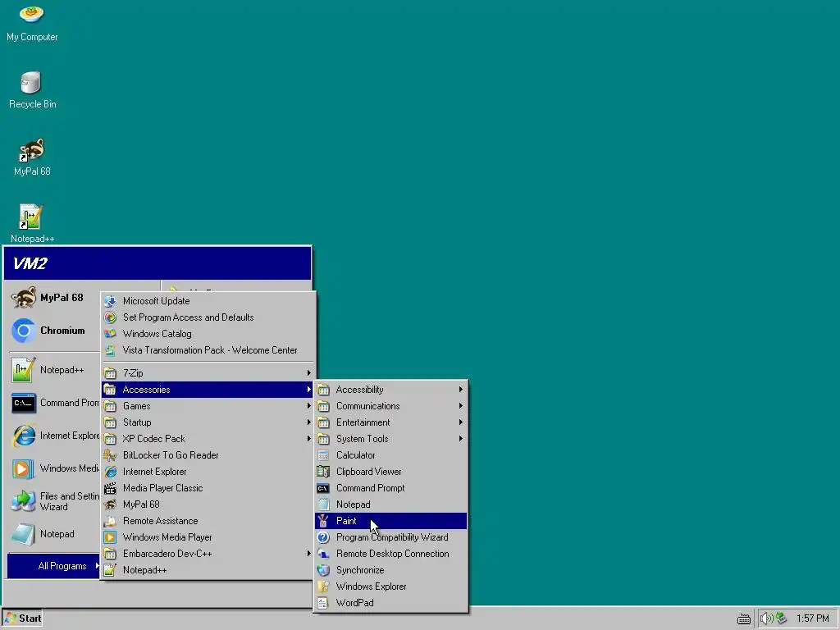The height and width of the screenshot is (630, 840).
Task: Open the Recycle Bin desktop icon
Action: pyautogui.click(x=32, y=90)
